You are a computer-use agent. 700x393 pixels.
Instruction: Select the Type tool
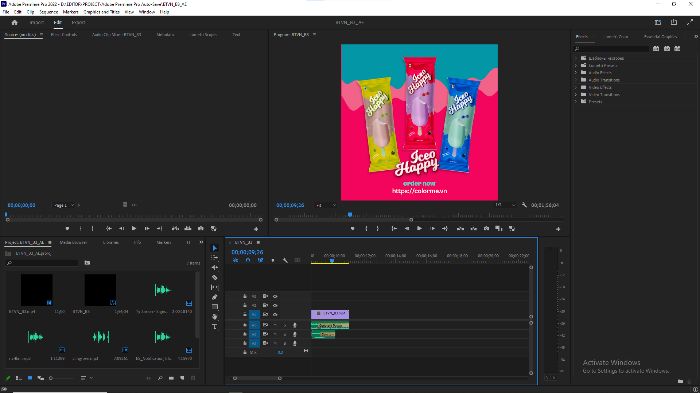pyautogui.click(x=215, y=326)
